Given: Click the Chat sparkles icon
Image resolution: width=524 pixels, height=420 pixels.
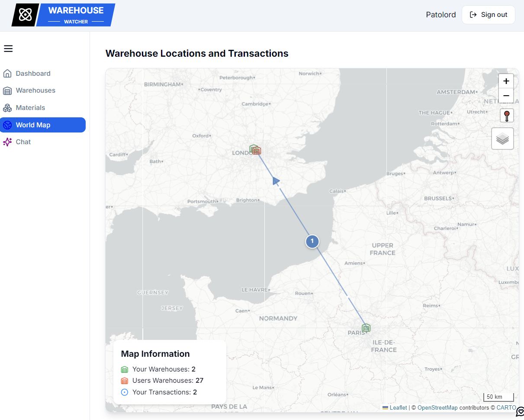Looking at the screenshot, I should coord(8,142).
